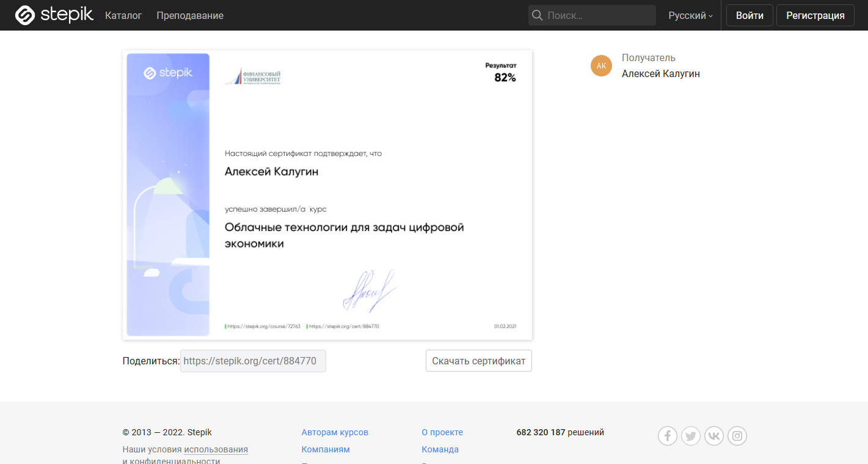Open the условия использования link
The height and width of the screenshot is (464, 868).
pyautogui.click(x=216, y=449)
